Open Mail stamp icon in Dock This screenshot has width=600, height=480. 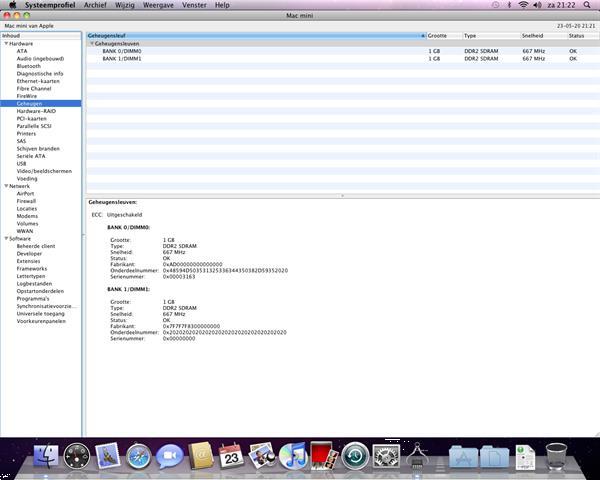pos(107,456)
